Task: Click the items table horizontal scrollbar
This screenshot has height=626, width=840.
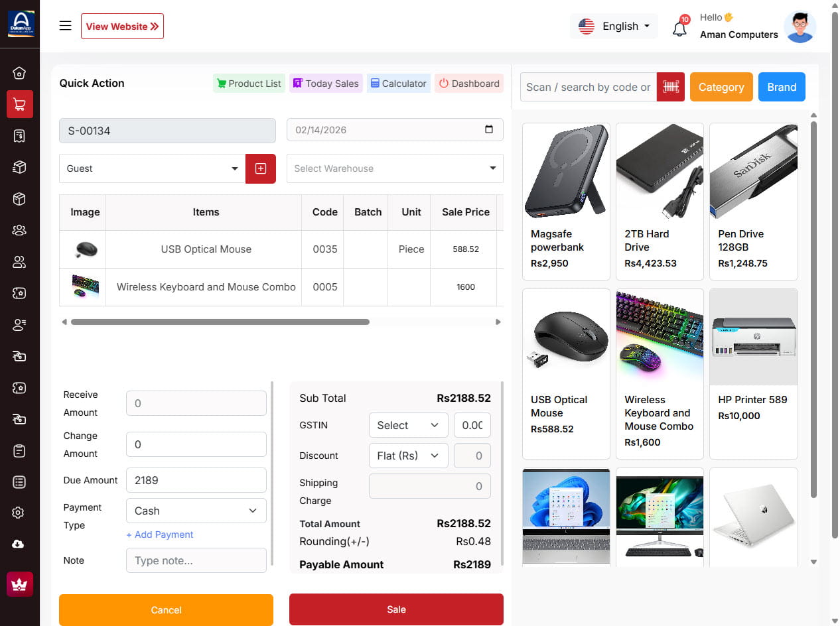Action: 220,322
